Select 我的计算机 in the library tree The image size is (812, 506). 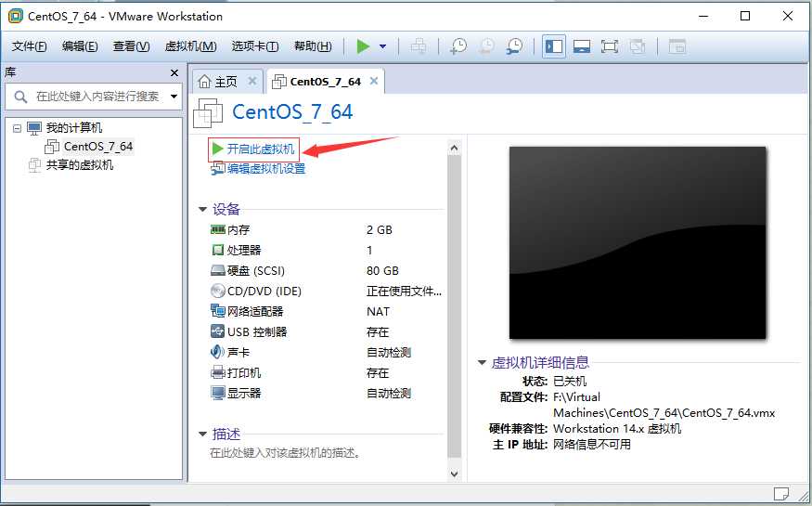point(74,128)
